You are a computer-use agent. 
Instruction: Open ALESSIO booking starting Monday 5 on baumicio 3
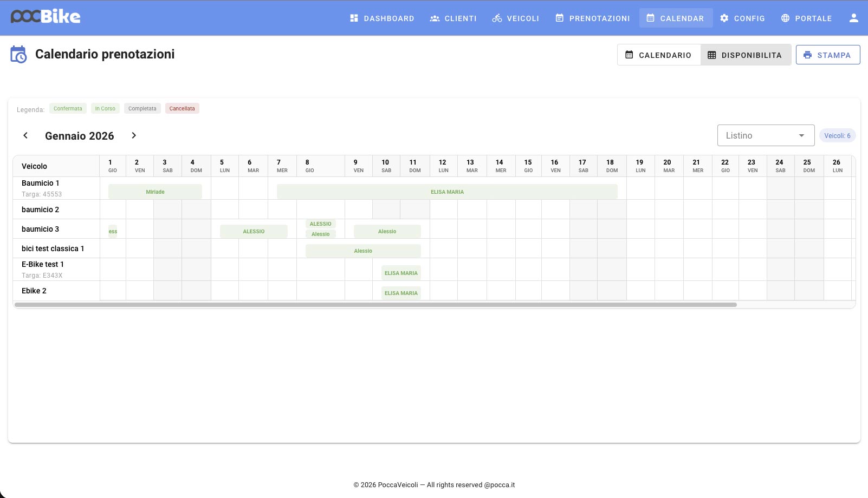254,231
